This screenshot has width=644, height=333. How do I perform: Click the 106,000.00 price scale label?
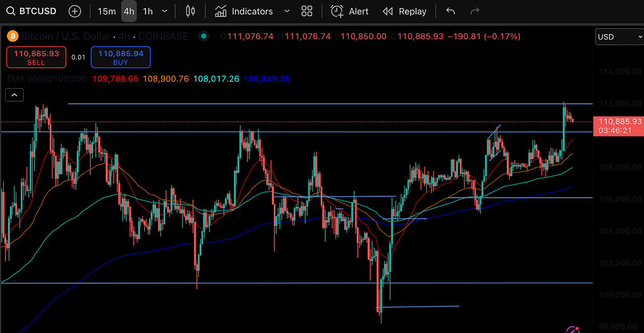(x=620, y=199)
